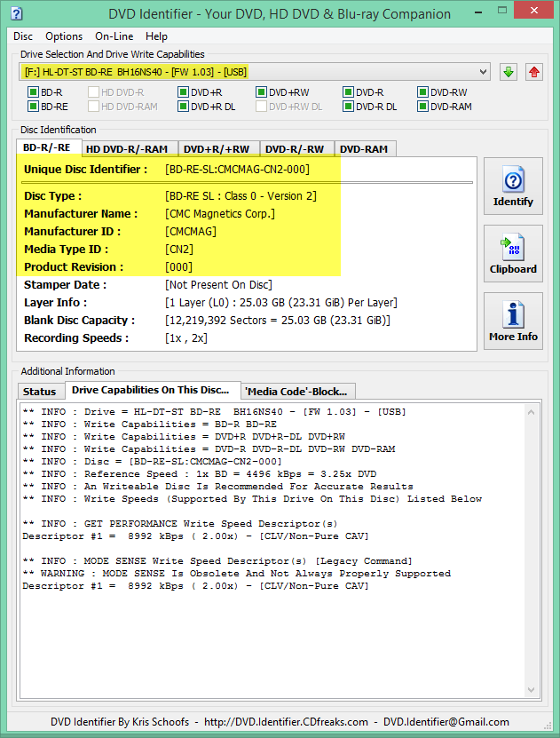Click the log scrollbar down arrow
The image size is (560, 738).
coord(531,690)
